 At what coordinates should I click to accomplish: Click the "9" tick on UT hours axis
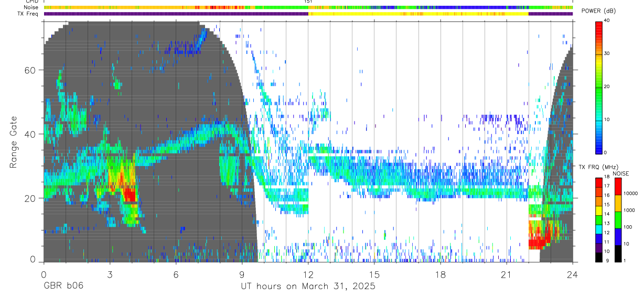pyautogui.click(x=242, y=274)
